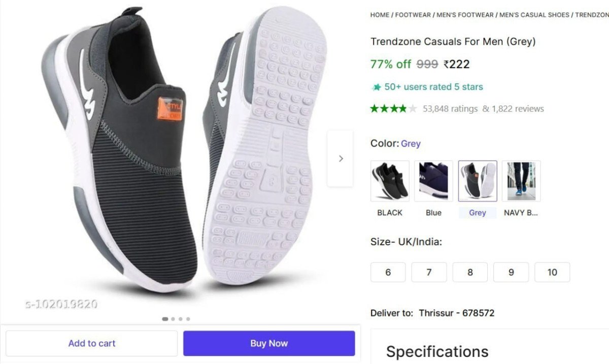Pick the NAVY B color option
609x364 pixels.
(521, 180)
